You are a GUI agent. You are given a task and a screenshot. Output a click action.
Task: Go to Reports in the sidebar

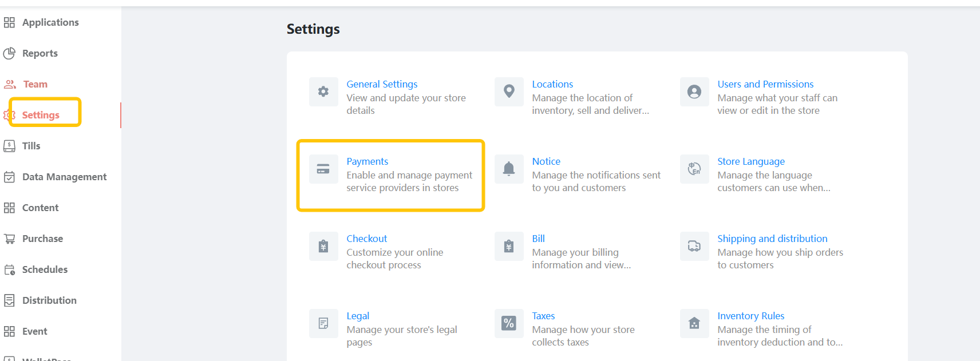coord(39,53)
